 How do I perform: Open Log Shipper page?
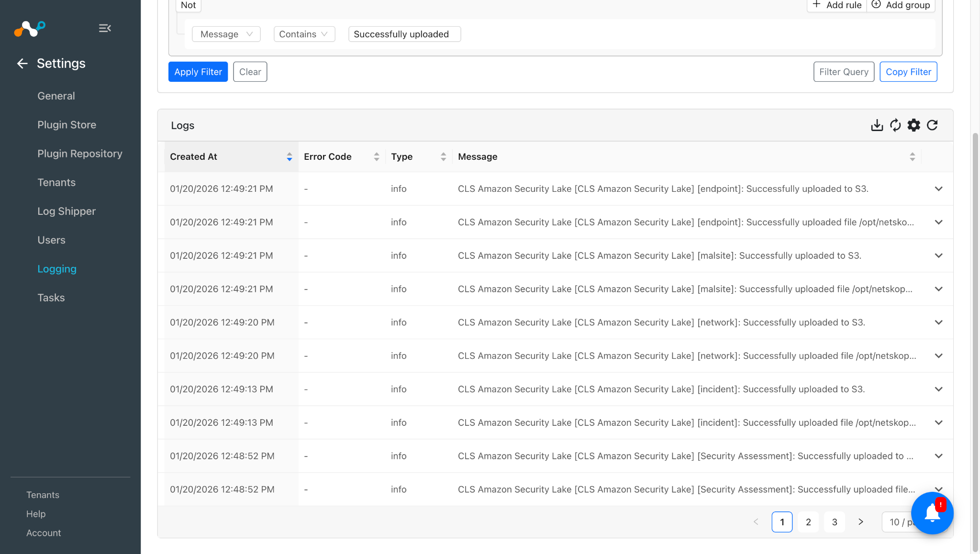(x=67, y=211)
